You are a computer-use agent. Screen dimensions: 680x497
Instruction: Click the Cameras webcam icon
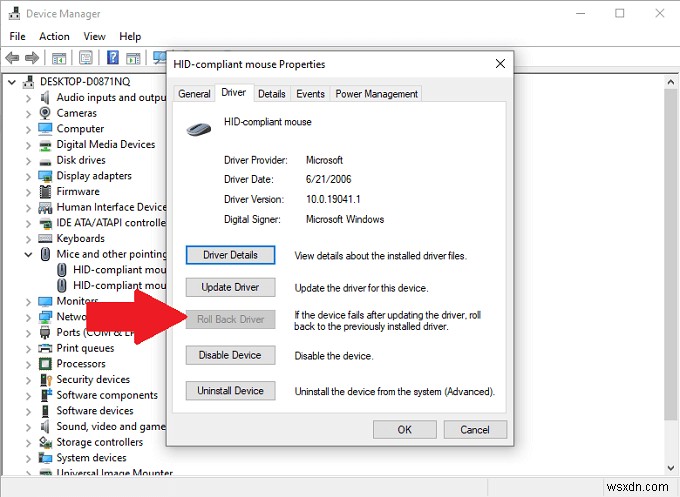pyautogui.click(x=45, y=113)
